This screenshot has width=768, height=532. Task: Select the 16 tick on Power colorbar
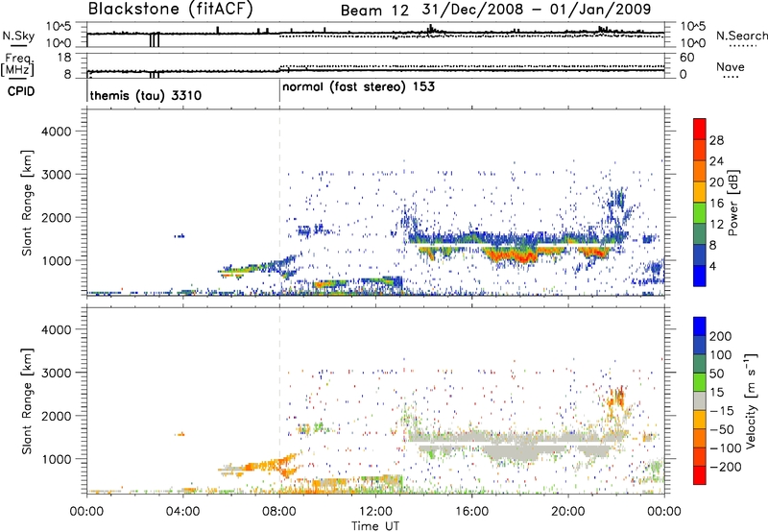click(716, 204)
